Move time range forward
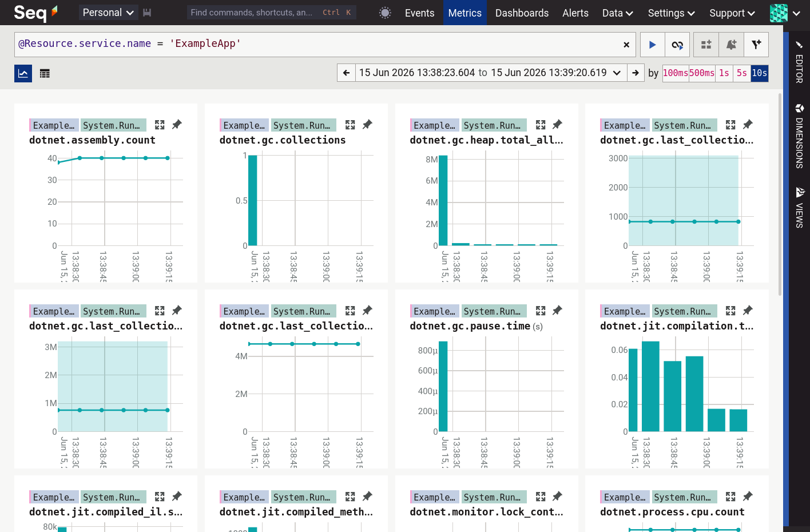810x532 pixels. (636, 73)
